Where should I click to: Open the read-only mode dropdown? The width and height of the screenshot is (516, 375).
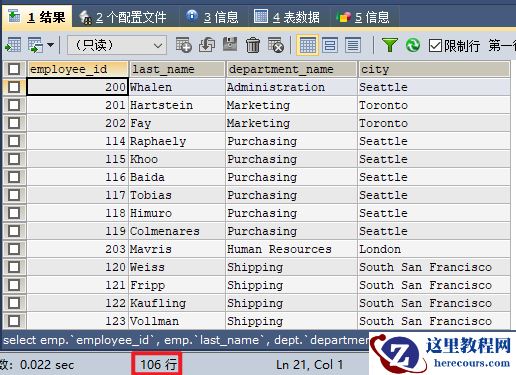coord(117,45)
